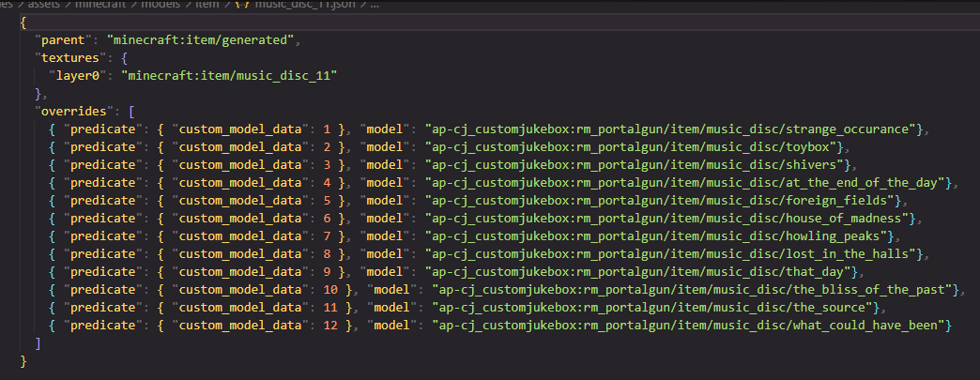
Task: Open the minecraft breadcrumb folder
Action: [x=102, y=5]
